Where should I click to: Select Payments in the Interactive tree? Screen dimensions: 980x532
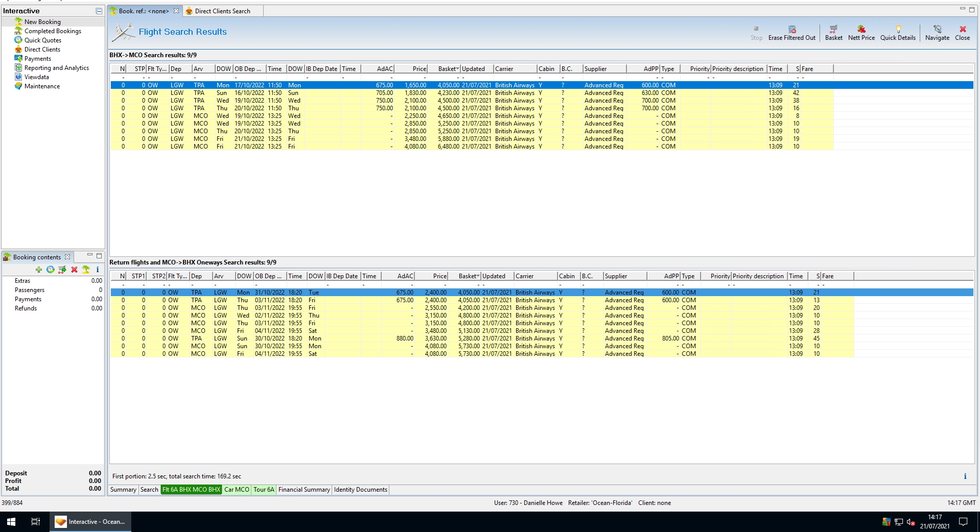point(38,59)
